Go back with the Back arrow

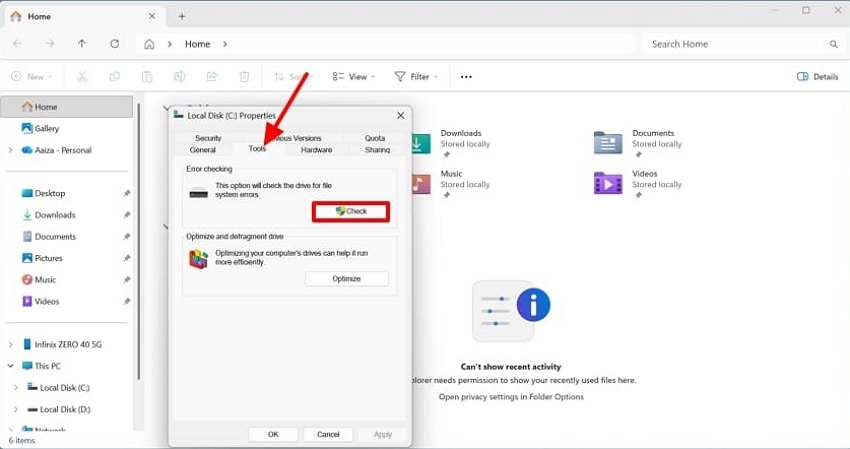pyautogui.click(x=17, y=44)
